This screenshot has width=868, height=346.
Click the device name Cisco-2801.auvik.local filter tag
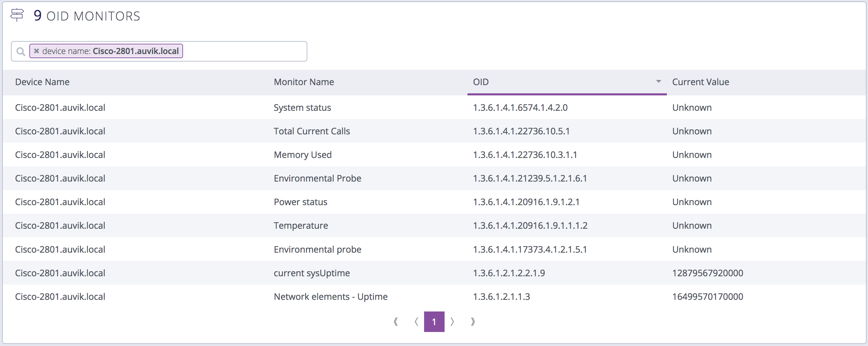tap(106, 51)
